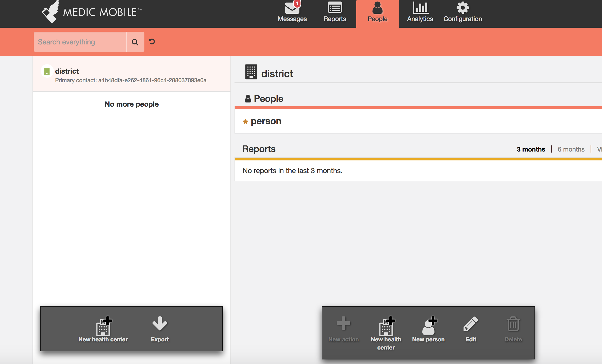The width and height of the screenshot is (602, 364).
Task: Open the Configuration gear tab
Action: (463, 12)
